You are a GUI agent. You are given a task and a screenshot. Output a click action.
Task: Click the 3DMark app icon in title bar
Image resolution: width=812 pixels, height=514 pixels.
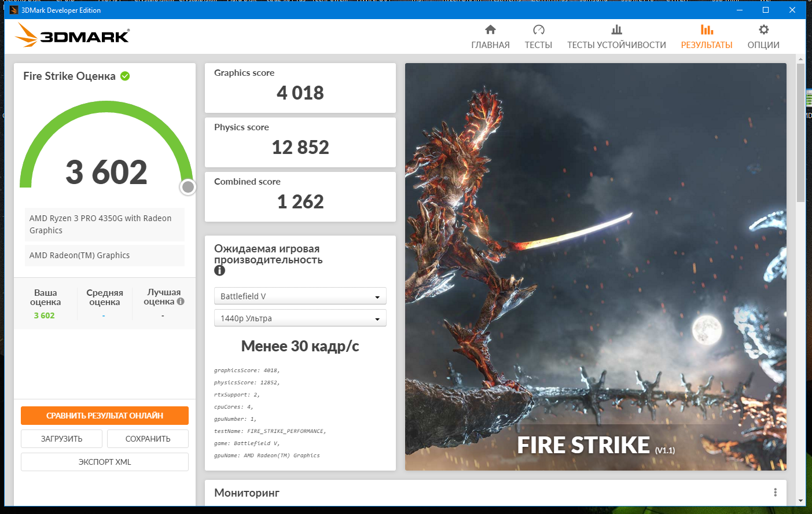(x=14, y=10)
